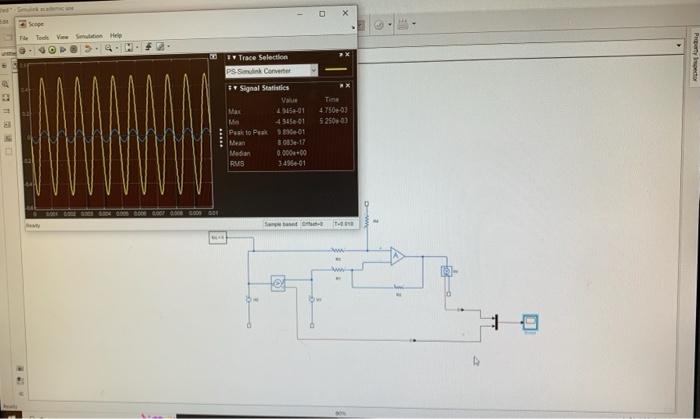700x419 pixels.
Task: Open the File menu in Scope window
Action: (x=24, y=38)
